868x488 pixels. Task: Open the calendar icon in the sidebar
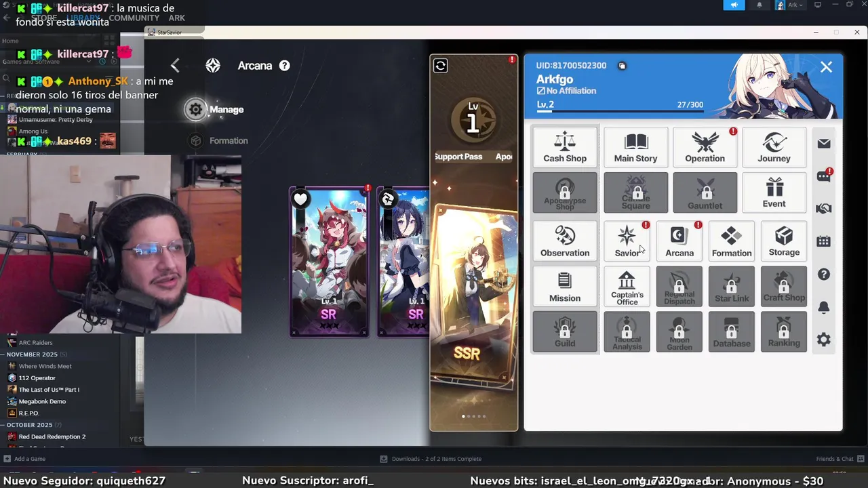[x=824, y=241]
